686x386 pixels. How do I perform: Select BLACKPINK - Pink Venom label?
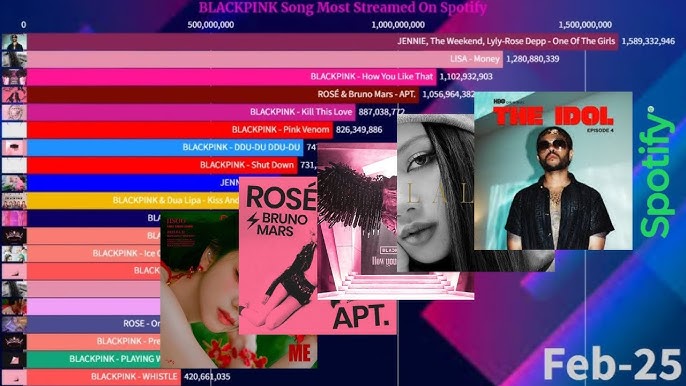(x=280, y=130)
